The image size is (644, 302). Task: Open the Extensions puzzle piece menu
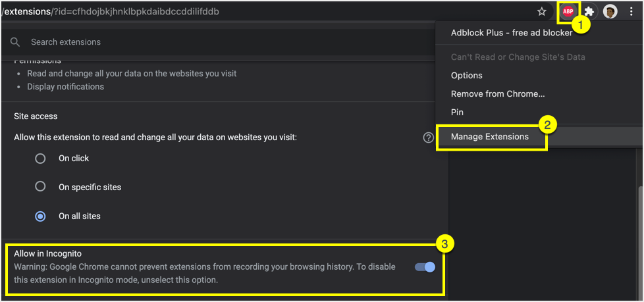click(x=589, y=12)
